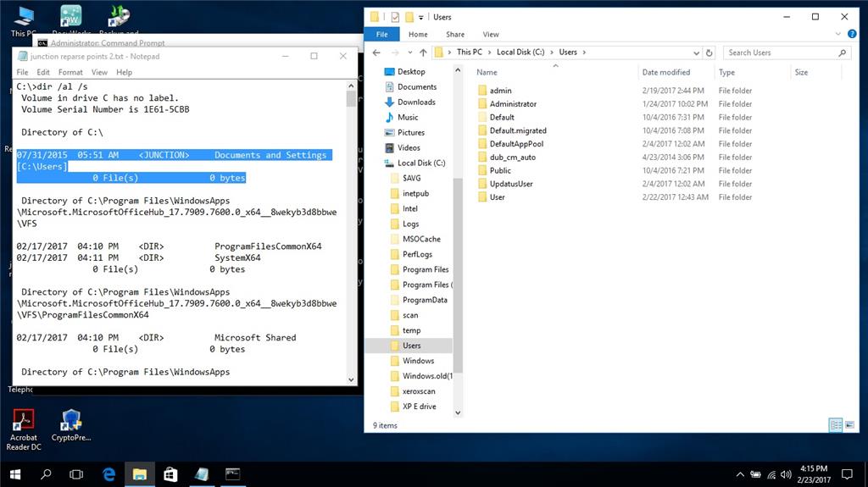Sort files by the Size column
This screenshot has height=487, width=868.
(x=801, y=72)
